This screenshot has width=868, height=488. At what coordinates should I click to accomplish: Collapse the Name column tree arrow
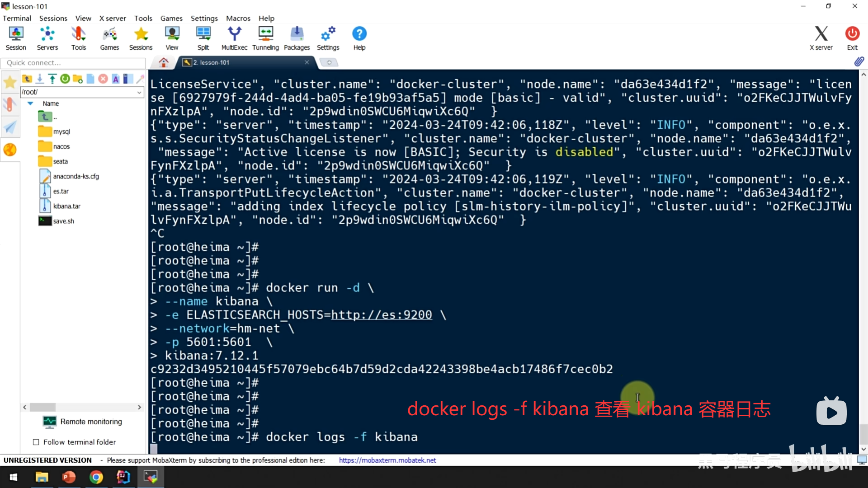(x=30, y=103)
